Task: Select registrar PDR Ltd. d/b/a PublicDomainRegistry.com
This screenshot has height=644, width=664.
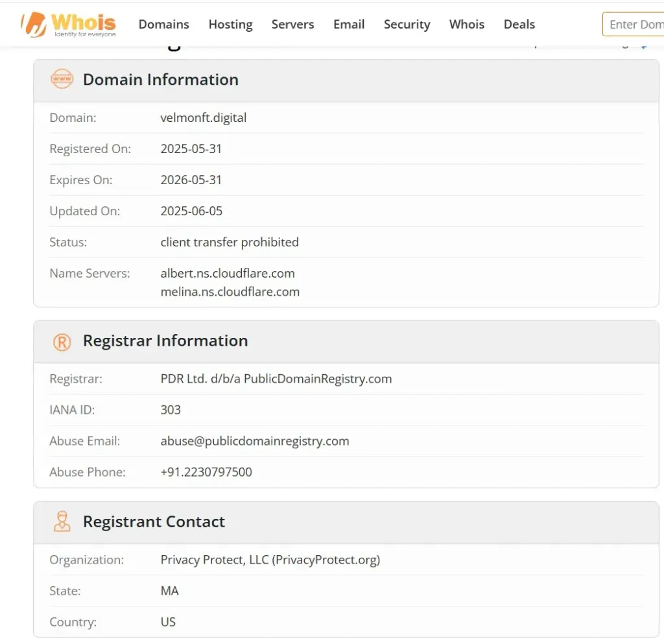Action: point(276,379)
